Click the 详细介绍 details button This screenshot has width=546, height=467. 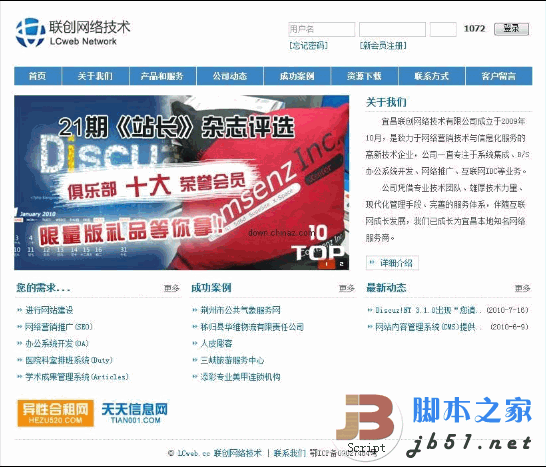[392, 263]
